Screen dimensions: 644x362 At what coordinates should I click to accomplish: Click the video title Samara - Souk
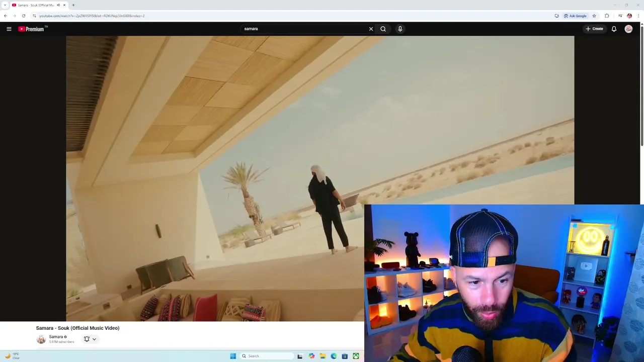pos(77,328)
